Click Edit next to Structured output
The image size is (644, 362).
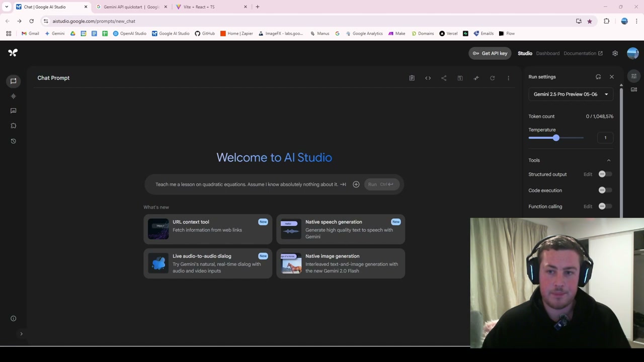588,174
